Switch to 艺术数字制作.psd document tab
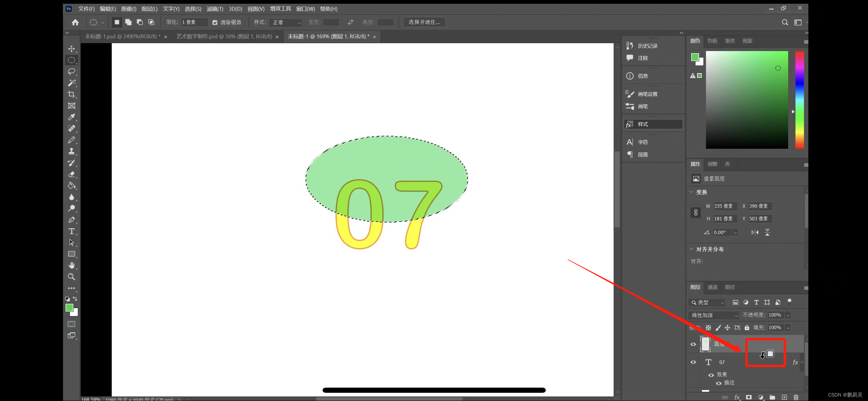868x401 pixels. click(x=224, y=36)
